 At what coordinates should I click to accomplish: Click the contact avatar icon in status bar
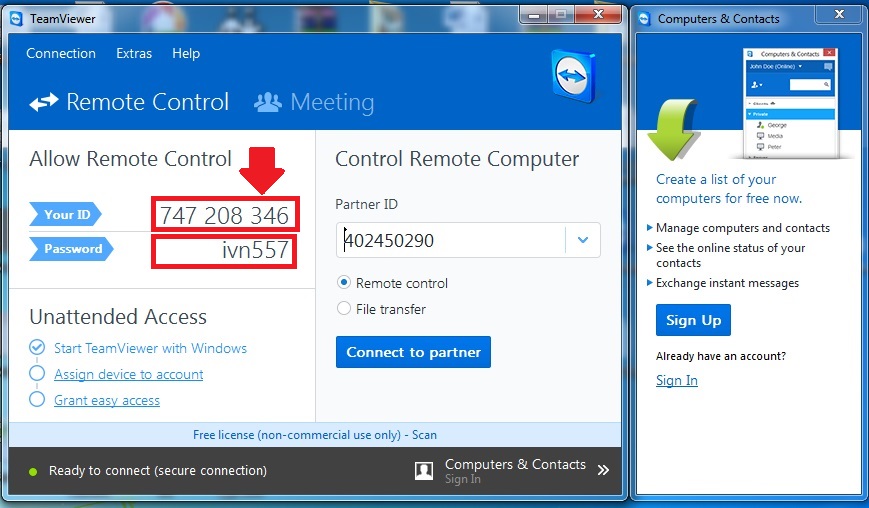[424, 471]
